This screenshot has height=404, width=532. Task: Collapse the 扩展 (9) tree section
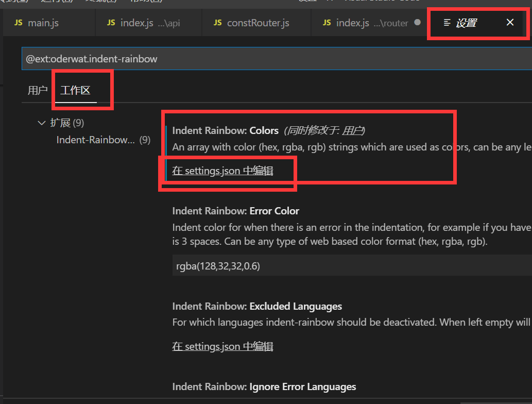(x=41, y=123)
